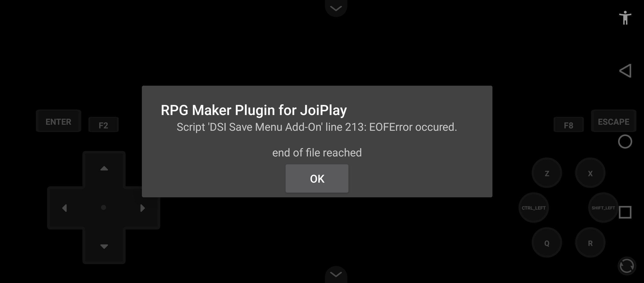Tap the F2 virtual key

(x=103, y=125)
